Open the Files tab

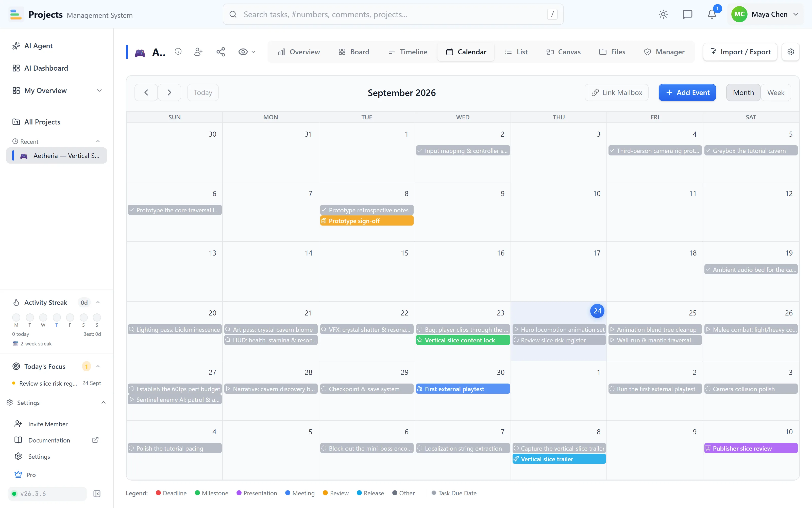coord(612,52)
